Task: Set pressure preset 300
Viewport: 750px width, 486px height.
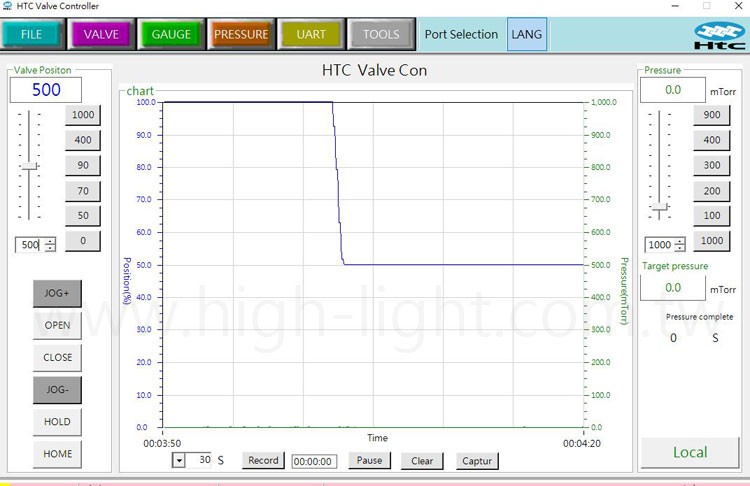Action: [712, 165]
